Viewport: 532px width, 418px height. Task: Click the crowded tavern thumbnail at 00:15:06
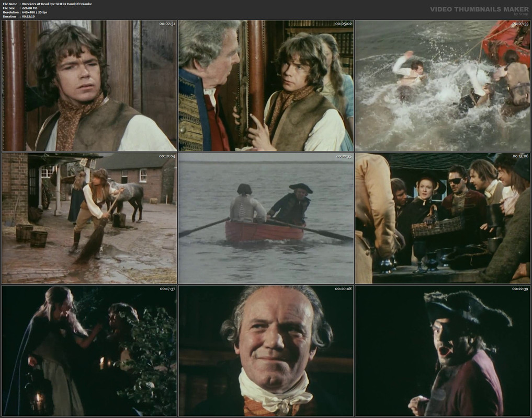coord(443,218)
